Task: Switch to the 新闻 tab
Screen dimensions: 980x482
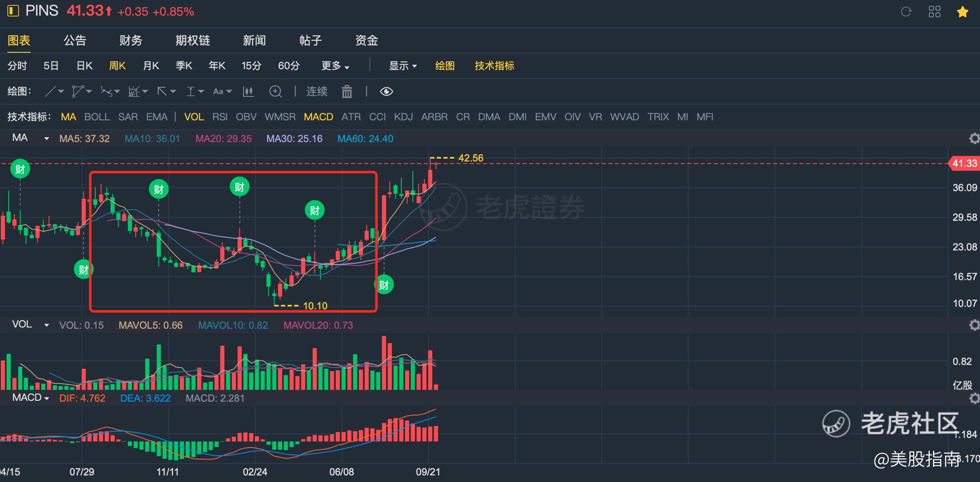Action: point(254,40)
